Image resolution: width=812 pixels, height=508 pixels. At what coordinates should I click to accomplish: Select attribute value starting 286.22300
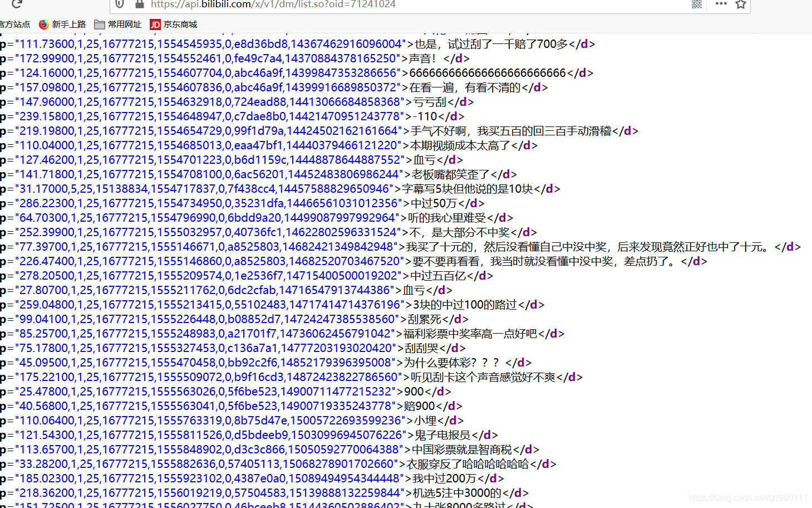click(209, 203)
